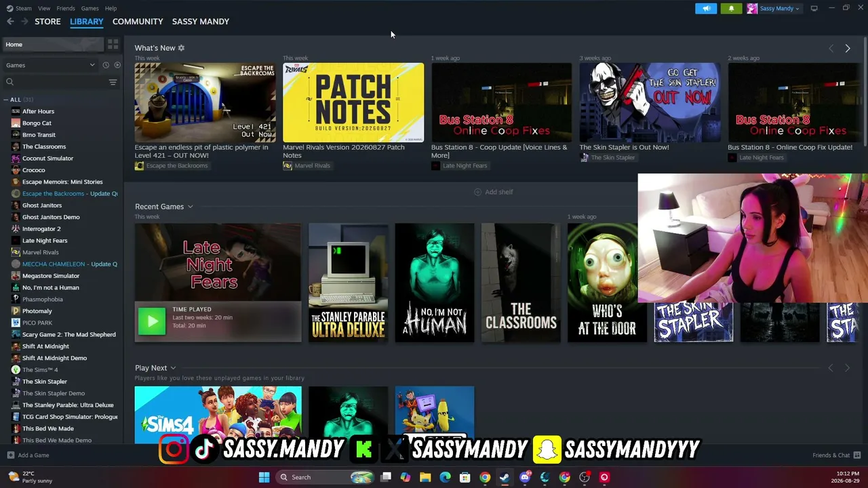
Task: Open the Friends menu
Action: coord(66,8)
